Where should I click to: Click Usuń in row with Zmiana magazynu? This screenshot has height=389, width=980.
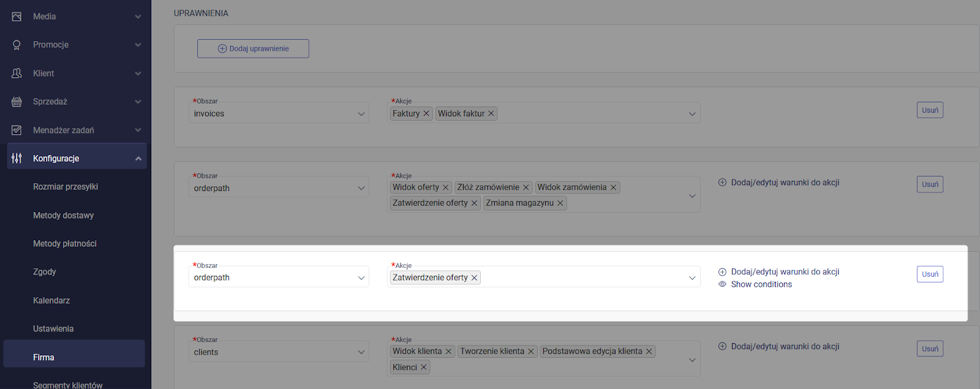click(x=930, y=184)
